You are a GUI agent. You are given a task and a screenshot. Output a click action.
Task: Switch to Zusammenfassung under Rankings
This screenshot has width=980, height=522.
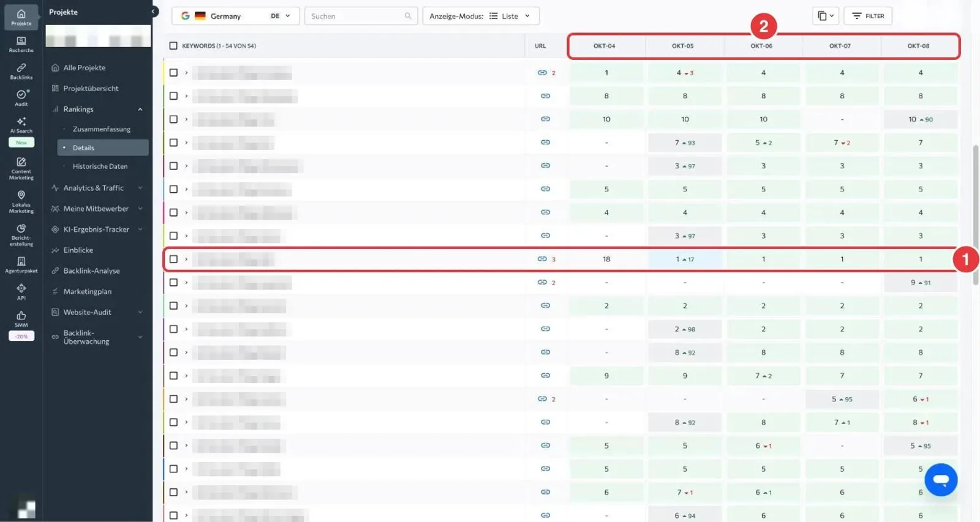coord(102,129)
